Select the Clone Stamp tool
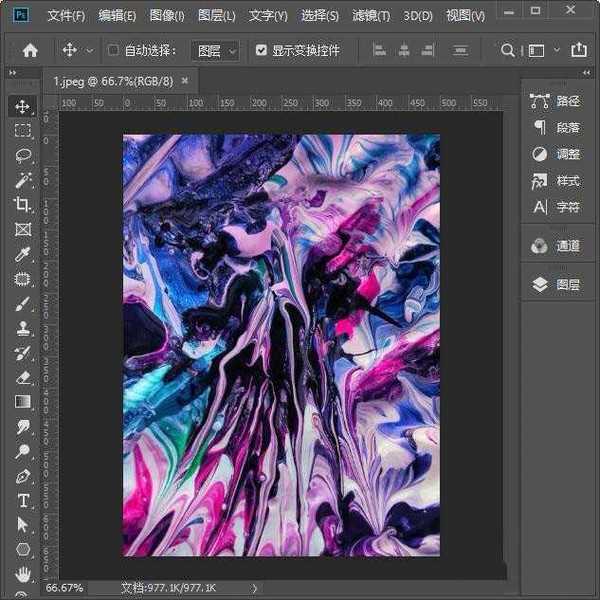The image size is (600, 600). point(22,328)
